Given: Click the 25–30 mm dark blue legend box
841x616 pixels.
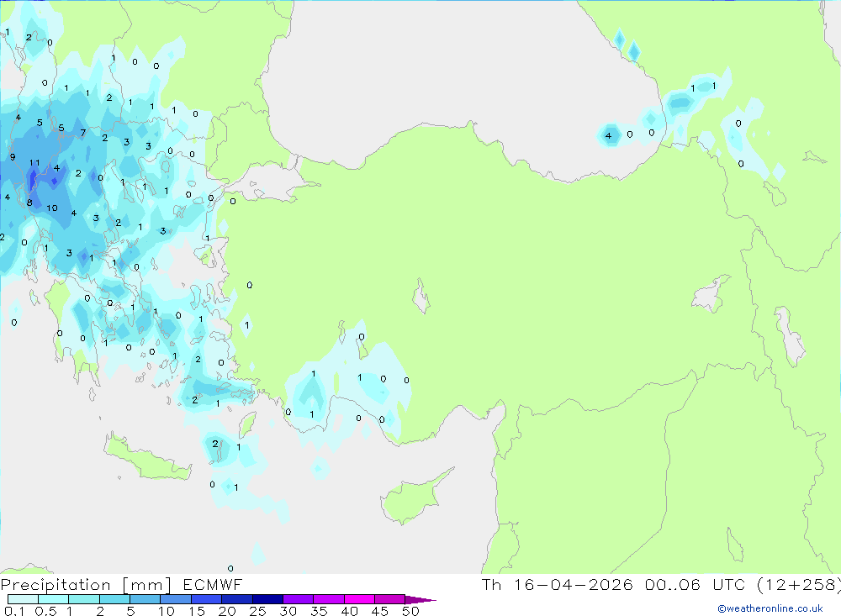Looking at the screenshot, I should tap(267, 599).
